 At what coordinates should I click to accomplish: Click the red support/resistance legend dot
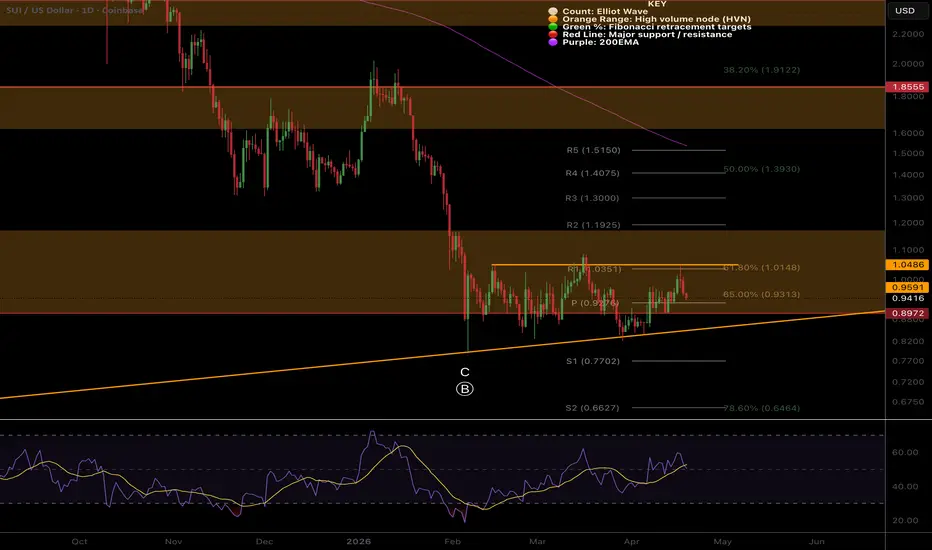point(553,34)
